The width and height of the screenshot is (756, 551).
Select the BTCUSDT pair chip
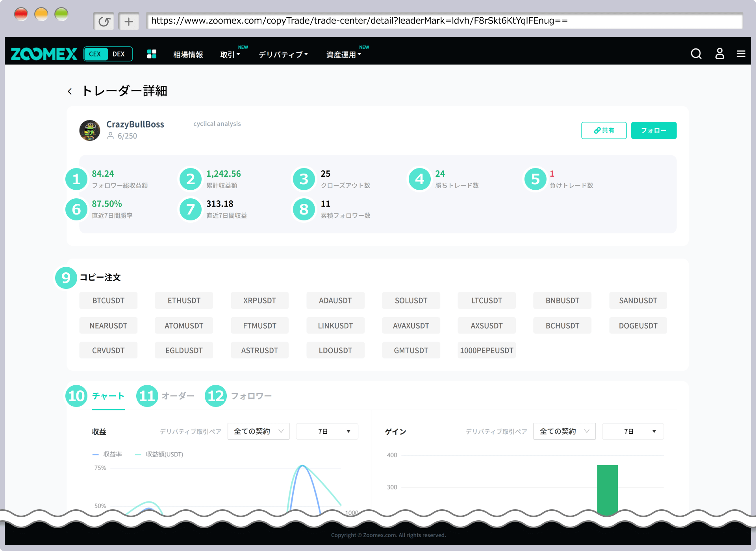point(108,301)
